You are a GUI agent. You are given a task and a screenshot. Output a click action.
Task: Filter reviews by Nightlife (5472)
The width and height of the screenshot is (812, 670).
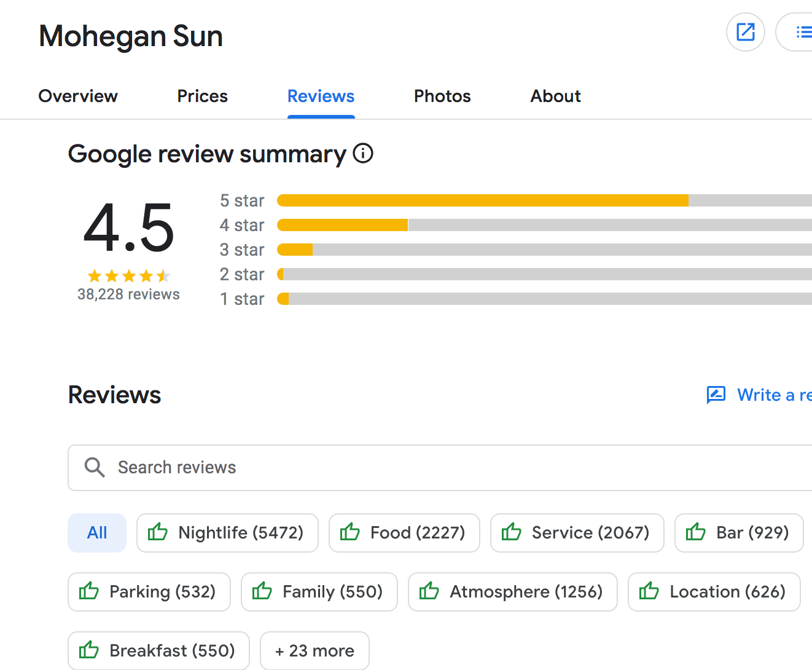pos(227,533)
